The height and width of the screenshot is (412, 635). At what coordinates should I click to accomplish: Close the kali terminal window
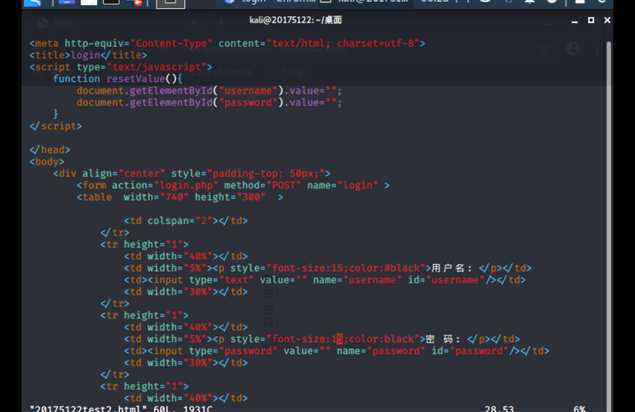(607, 20)
